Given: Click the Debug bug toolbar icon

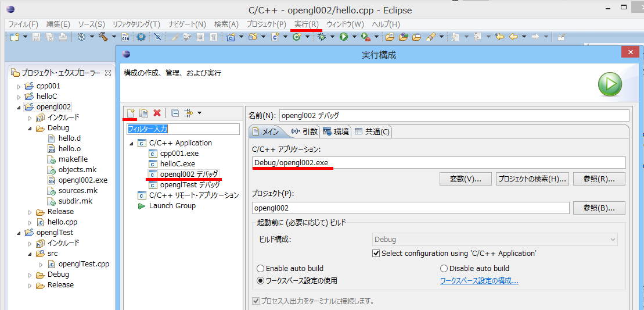Looking at the screenshot, I should [322, 37].
